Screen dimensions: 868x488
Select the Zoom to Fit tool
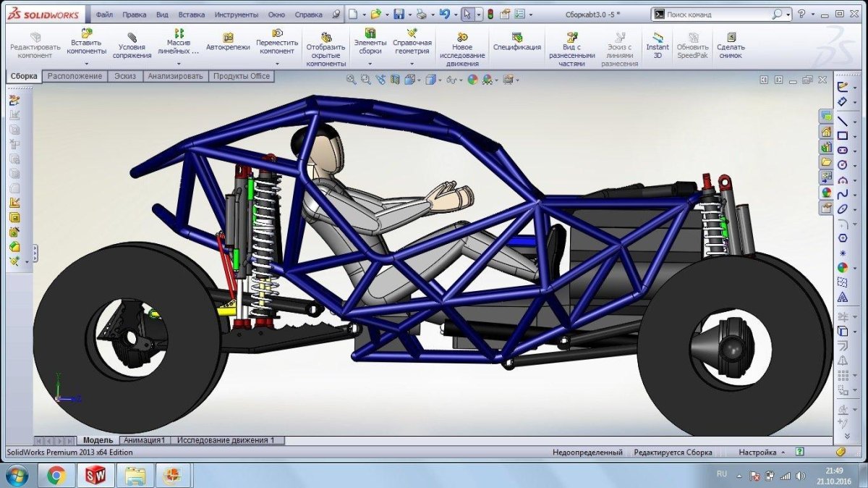pyautogui.click(x=349, y=80)
